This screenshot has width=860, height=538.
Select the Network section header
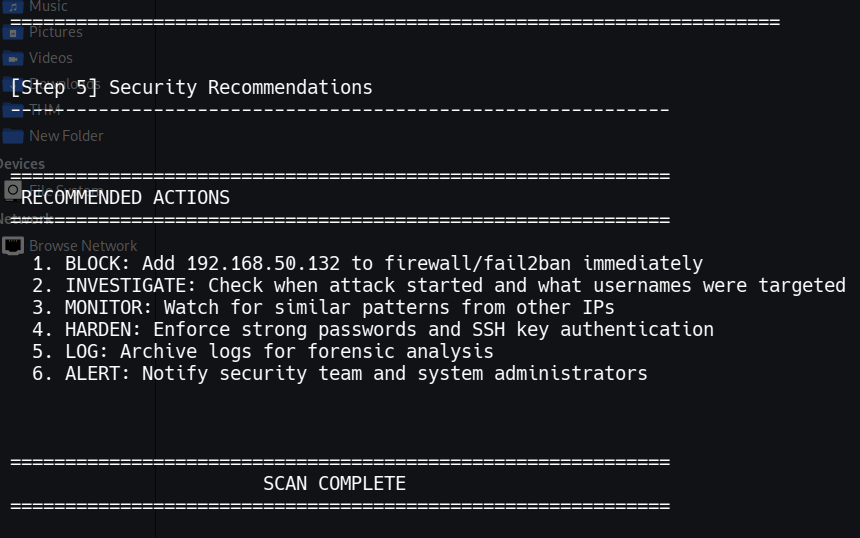[26, 218]
